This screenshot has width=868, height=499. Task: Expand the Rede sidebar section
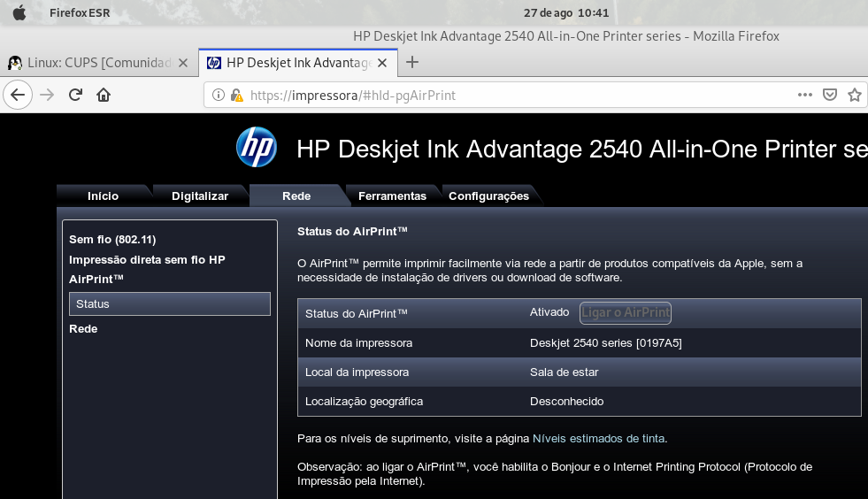click(x=83, y=329)
